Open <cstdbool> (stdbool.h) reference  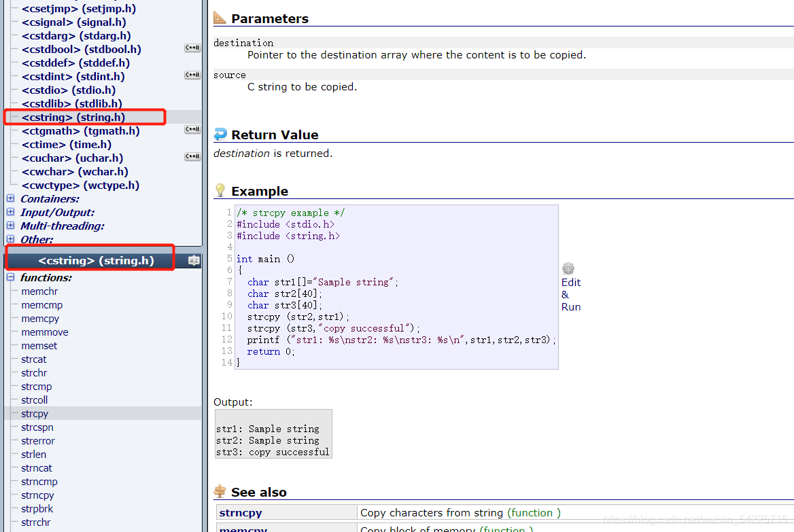pyautogui.click(x=82, y=50)
